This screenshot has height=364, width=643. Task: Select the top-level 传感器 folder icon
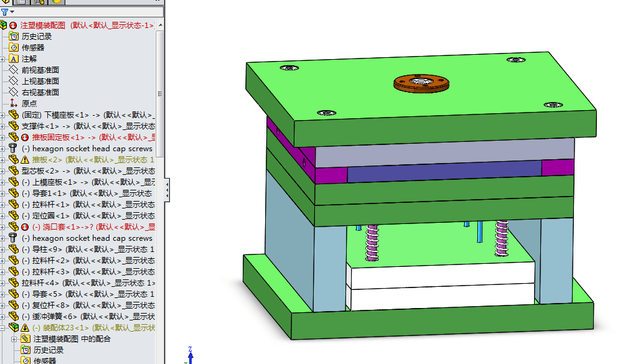tap(14, 47)
